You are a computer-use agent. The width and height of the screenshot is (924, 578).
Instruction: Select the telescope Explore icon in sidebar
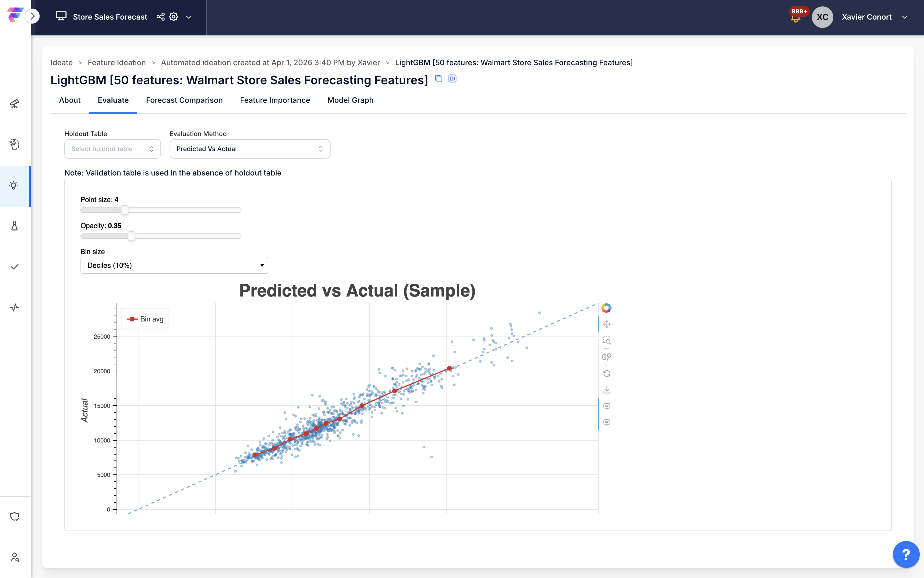point(14,104)
